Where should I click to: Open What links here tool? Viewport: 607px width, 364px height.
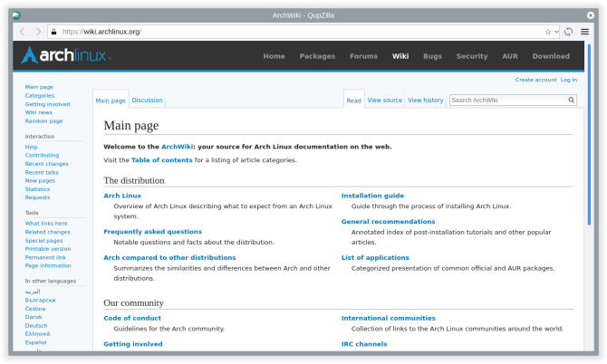pyautogui.click(x=46, y=223)
